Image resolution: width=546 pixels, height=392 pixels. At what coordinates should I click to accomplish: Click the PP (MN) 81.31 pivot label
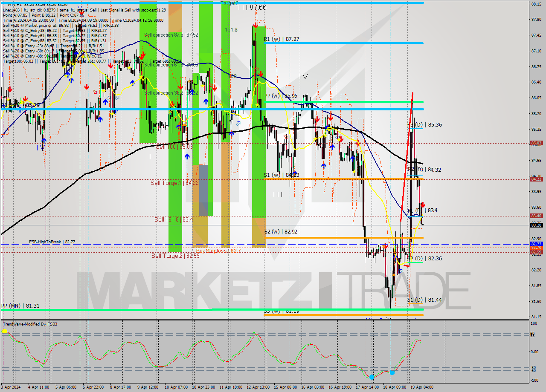[x=20, y=306]
